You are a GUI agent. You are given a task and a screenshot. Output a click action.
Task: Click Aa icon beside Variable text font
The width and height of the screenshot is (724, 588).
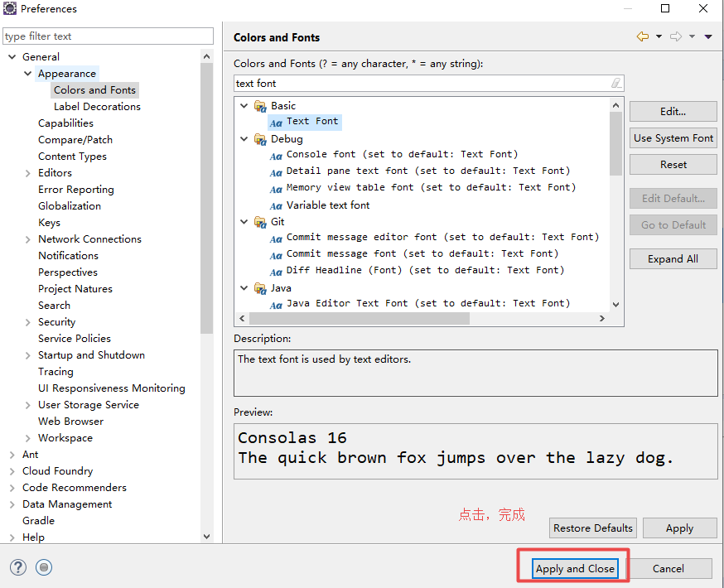276,206
